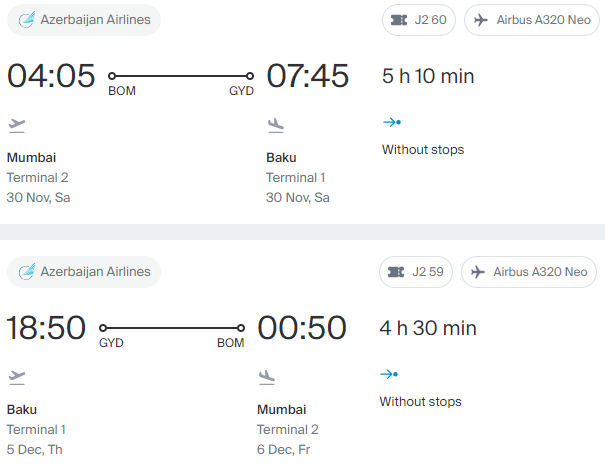Click the GYD end of second route line
This screenshot has width=605, height=471.
click(x=103, y=328)
